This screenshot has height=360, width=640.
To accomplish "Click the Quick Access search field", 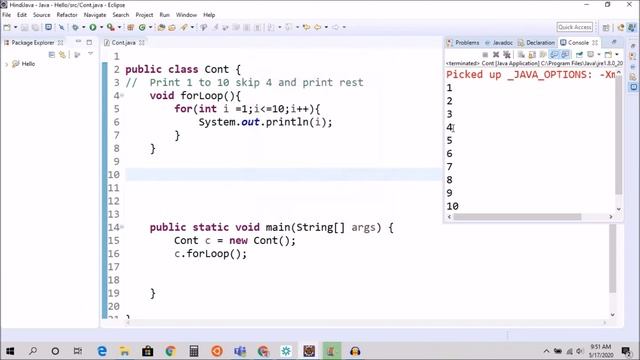I will pyautogui.click(x=574, y=27).
